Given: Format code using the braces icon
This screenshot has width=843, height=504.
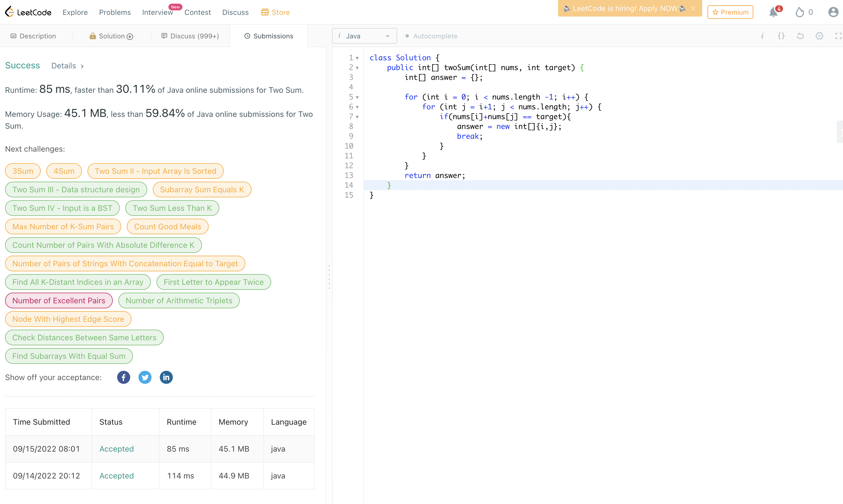Looking at the screenshot, I should (x=781, y=36).
